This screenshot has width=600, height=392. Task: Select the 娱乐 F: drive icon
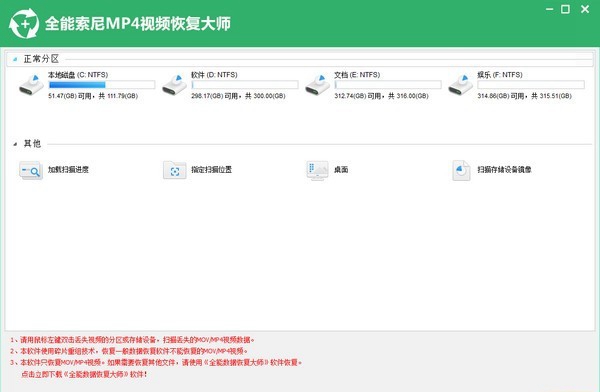(460, 85)
